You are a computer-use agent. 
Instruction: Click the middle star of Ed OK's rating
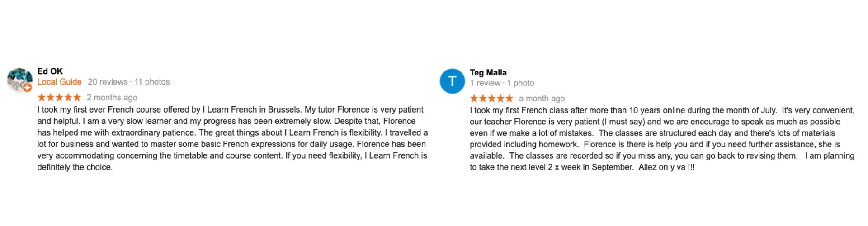coord(59,97)
